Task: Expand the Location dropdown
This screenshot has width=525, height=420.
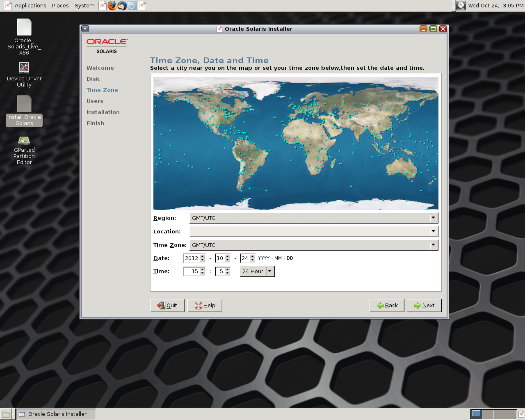Action: (314, 231)
